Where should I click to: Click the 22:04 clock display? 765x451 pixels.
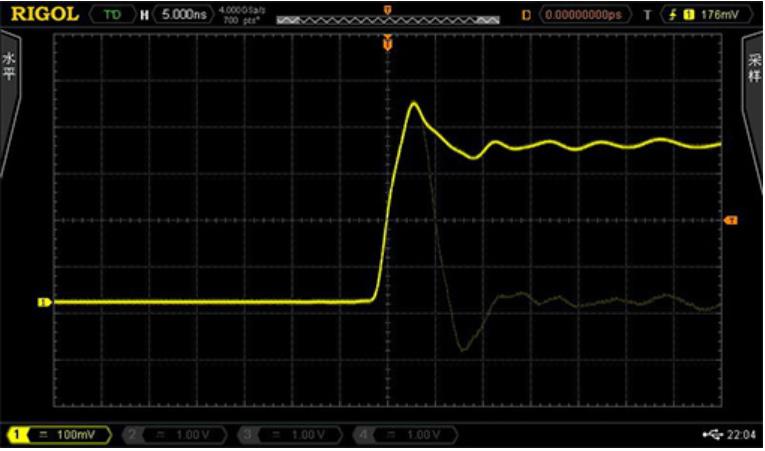tap(741, 435)
